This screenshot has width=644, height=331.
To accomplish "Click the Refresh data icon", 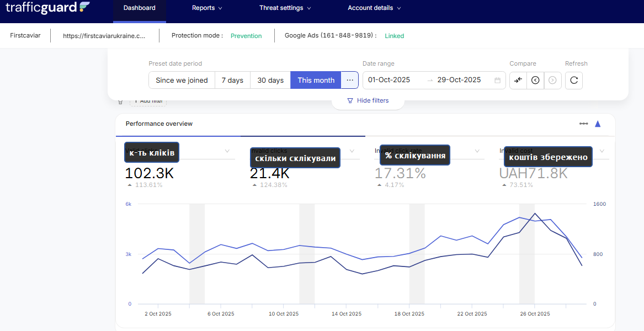I will [x=574, y=80].
